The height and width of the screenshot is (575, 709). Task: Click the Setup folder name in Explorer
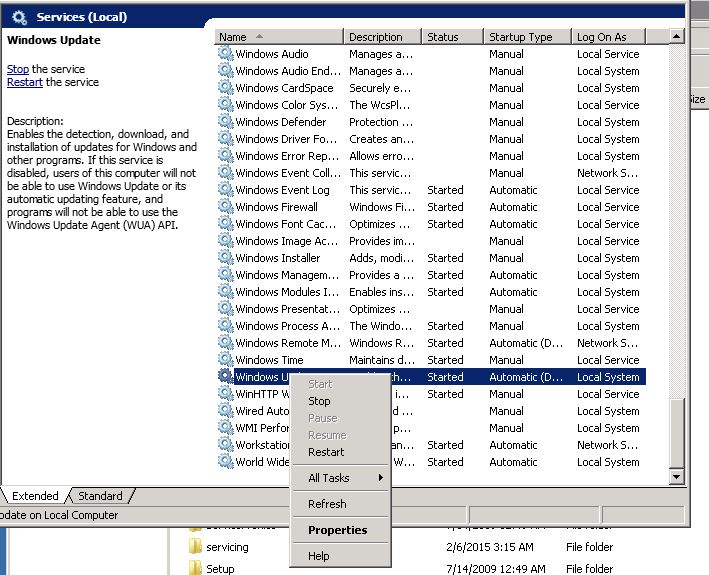(220, 568)
